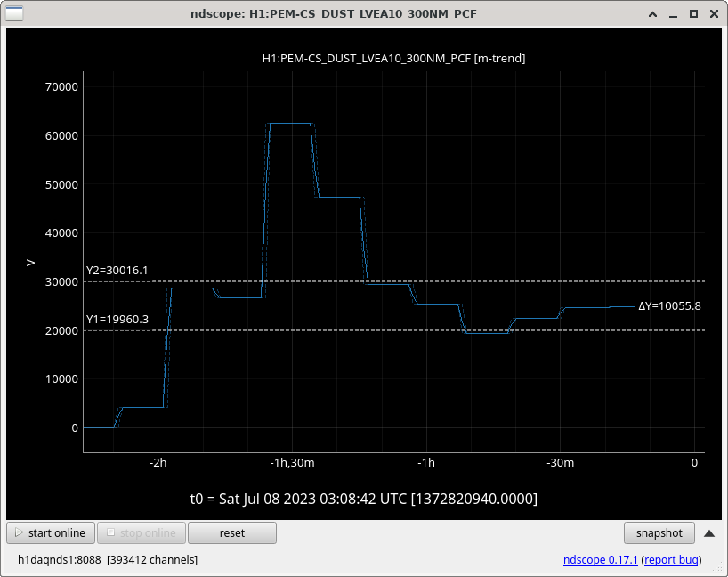Image resolution: width=728 pixels, height=577 pixels.
Task: Click the stop online button
Action: (140, 533)
